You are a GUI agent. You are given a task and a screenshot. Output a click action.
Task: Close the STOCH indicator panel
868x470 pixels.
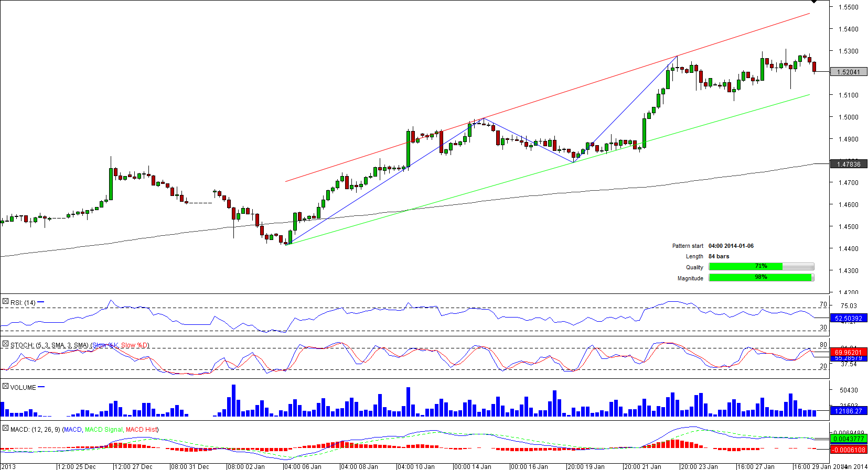(x=5, y=344)
